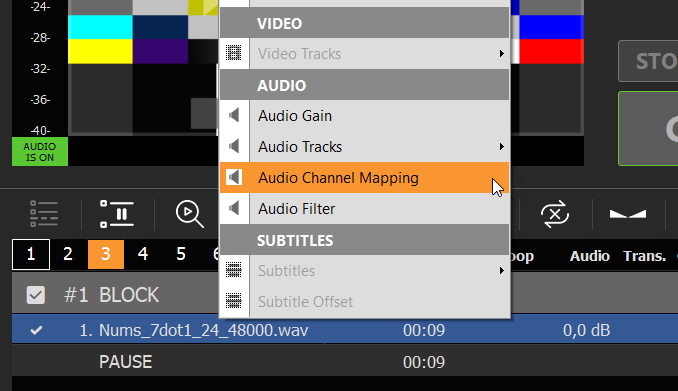The height and width of the screenshot is (391, 678).
Task: Click the pause-between-clips toolbar icon
Action: click(x=117, y=214)
